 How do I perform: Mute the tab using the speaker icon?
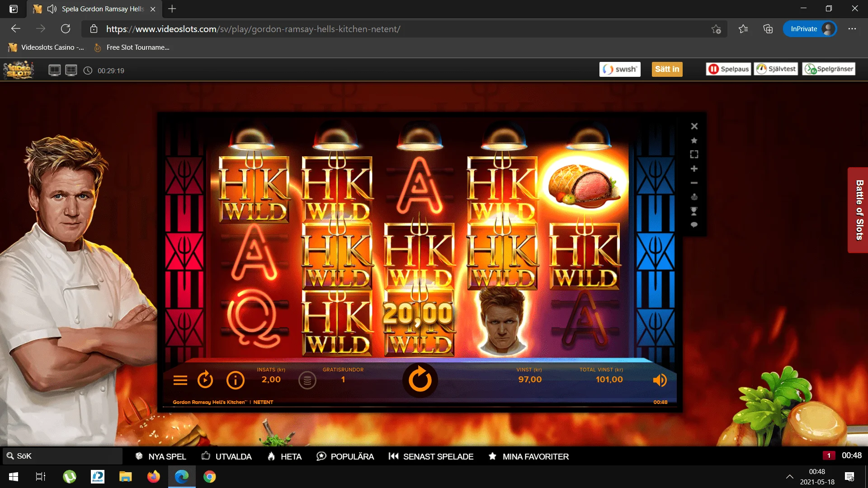52,9
